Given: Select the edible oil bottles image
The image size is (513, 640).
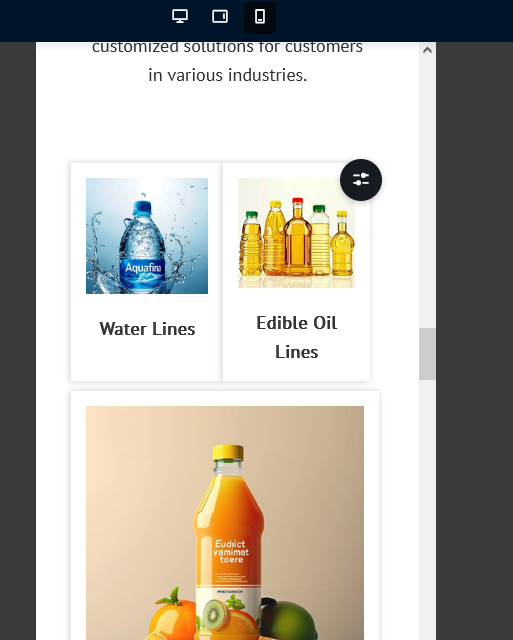Looking at the screenshot, I should tap(296, 233).
